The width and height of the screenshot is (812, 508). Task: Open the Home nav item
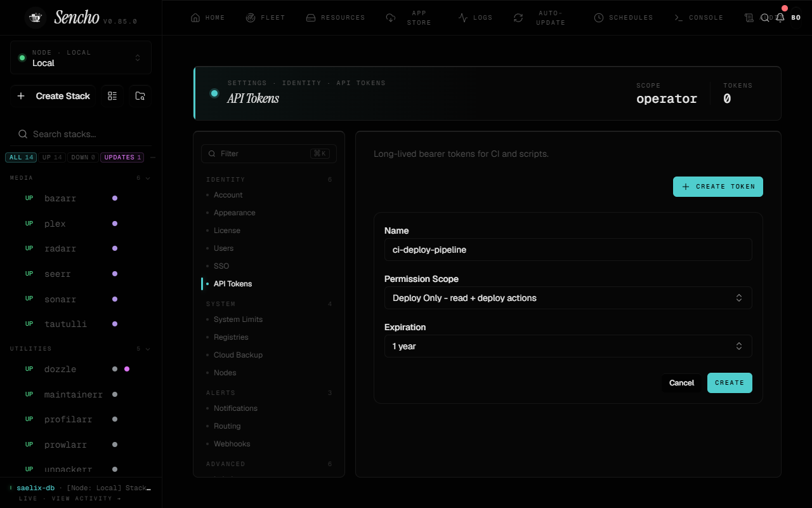[x=207, y=18]
